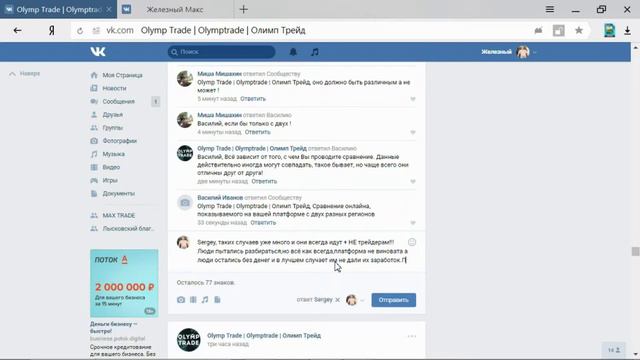Open a new browser tab
The image size is (640, 360).
(x=244, y=9)
